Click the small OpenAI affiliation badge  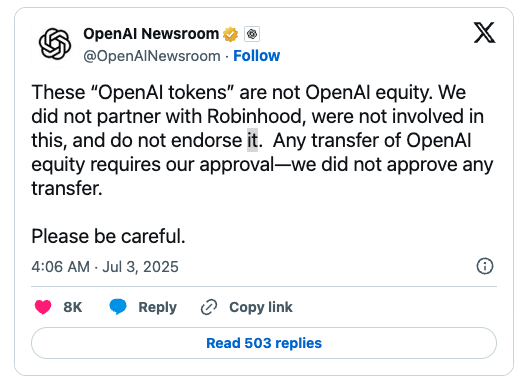(252, 34)
